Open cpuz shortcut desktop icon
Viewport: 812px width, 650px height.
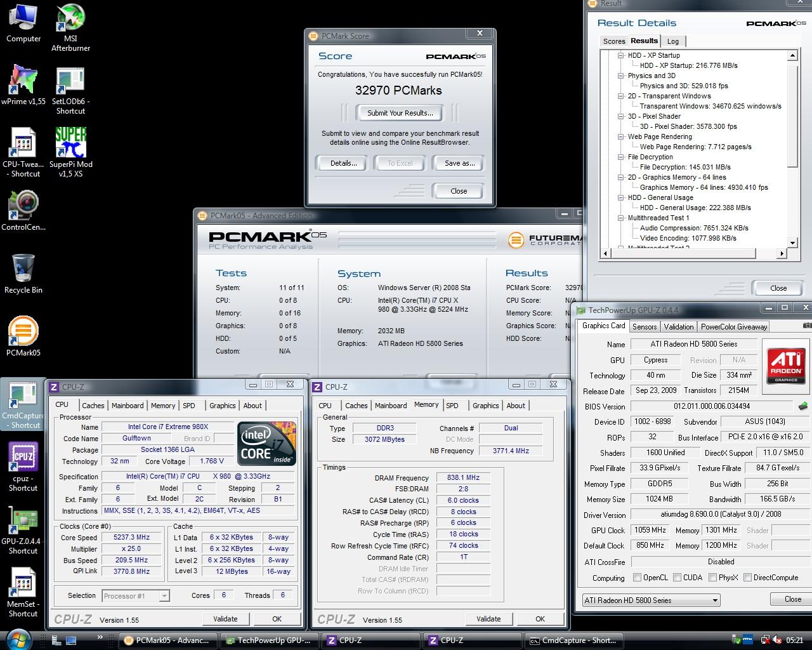tap(23, 467)
